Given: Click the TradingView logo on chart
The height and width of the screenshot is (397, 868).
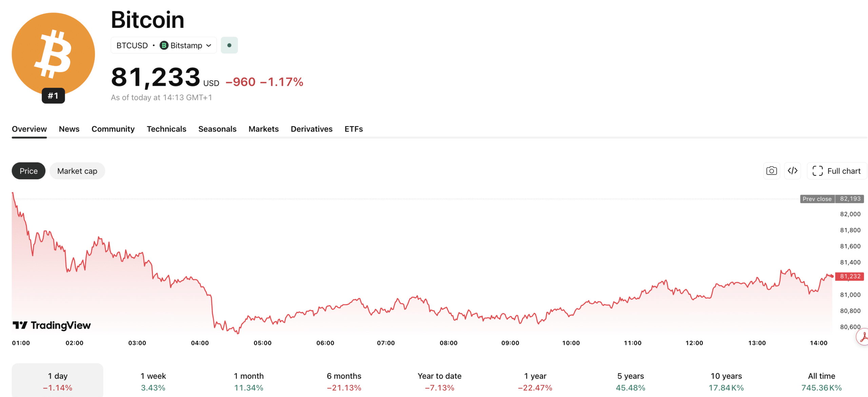Looking at the screenshot, I should pyautogui.click(x=52, y=325).
